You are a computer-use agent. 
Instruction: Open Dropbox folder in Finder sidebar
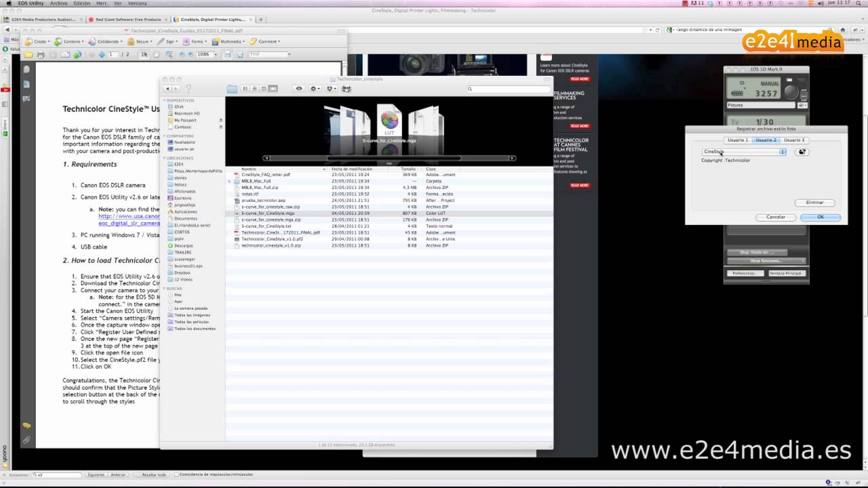coord(182,272)
